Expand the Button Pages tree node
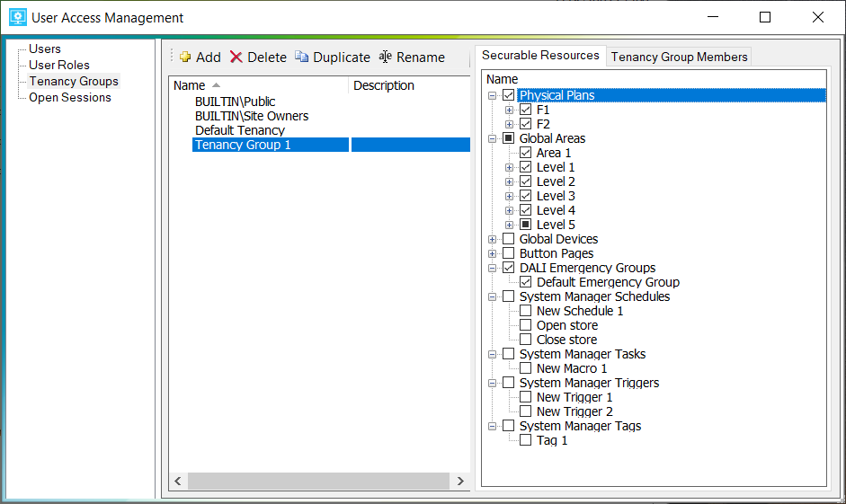Image resolution: width=846 pixels, height=504 pixels. (x=492, y=253)
